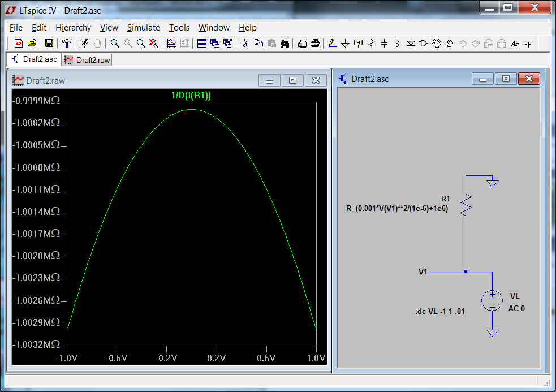Click the Halt hand icon in toolbar
556x392 pixels.
click(x=97, y=44)
